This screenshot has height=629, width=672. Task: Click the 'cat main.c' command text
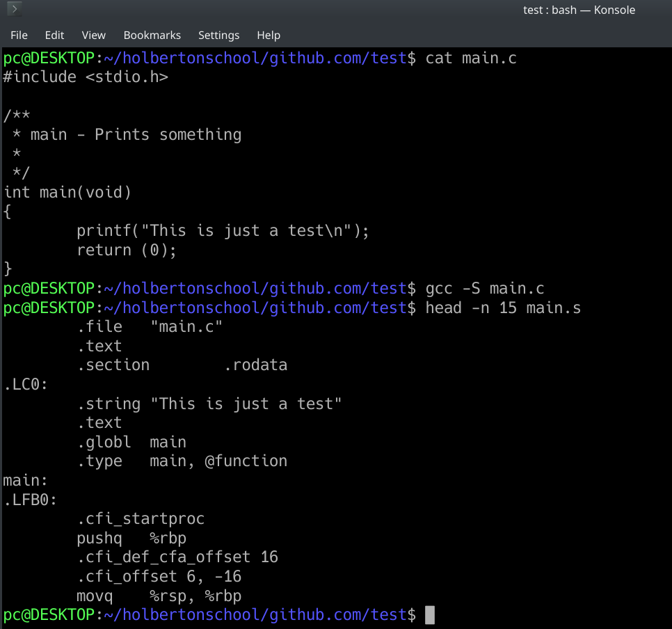[x=471, y=58]
